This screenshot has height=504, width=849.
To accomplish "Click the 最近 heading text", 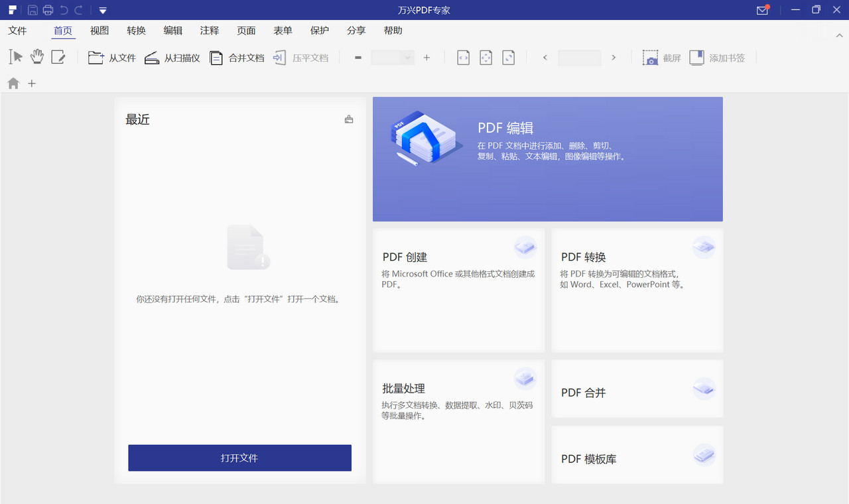I will [x=138, y=120].
